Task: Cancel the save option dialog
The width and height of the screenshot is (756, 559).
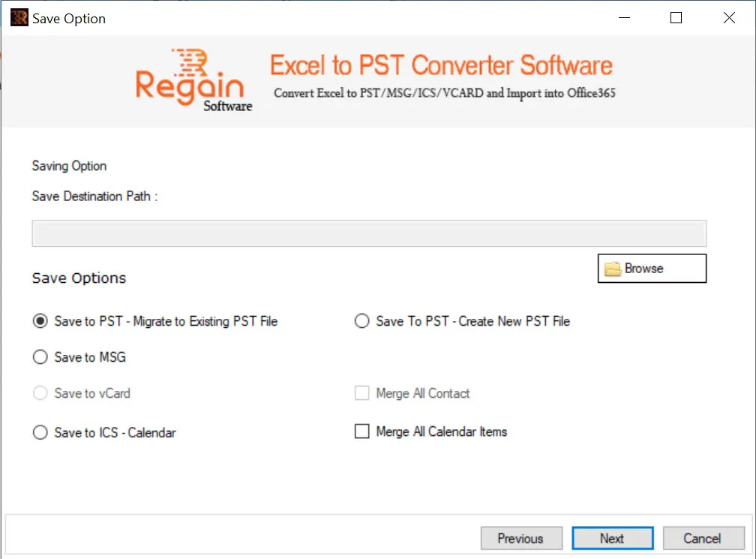Action: point(703,538)
